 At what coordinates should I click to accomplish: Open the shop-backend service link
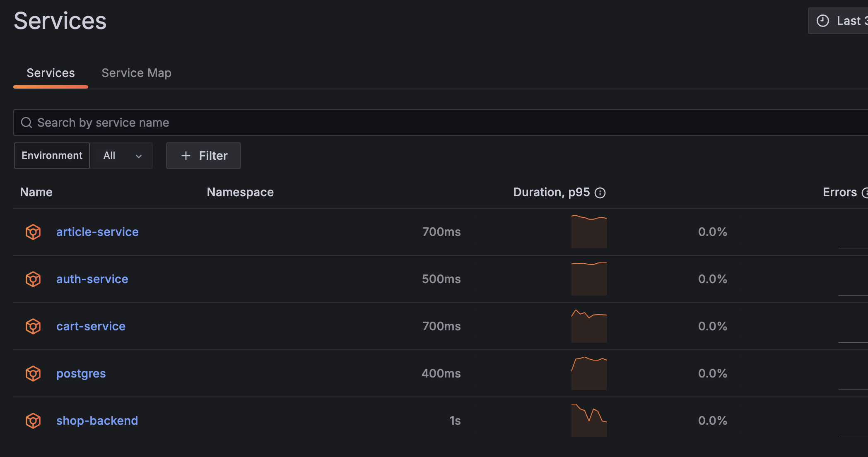[x=97, y=421]
